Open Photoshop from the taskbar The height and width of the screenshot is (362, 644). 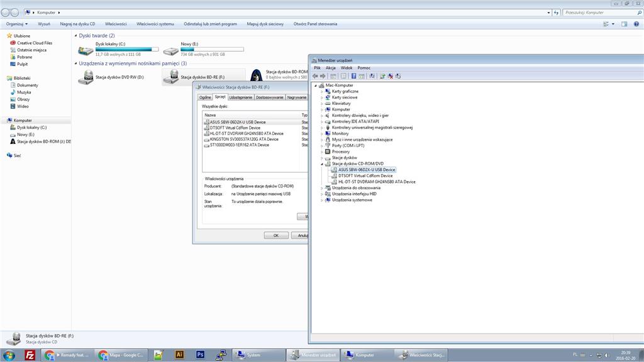200,354
